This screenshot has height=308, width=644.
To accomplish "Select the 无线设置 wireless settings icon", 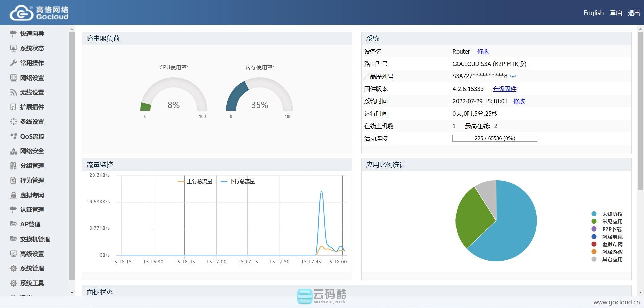I will [x=13, y=92].
